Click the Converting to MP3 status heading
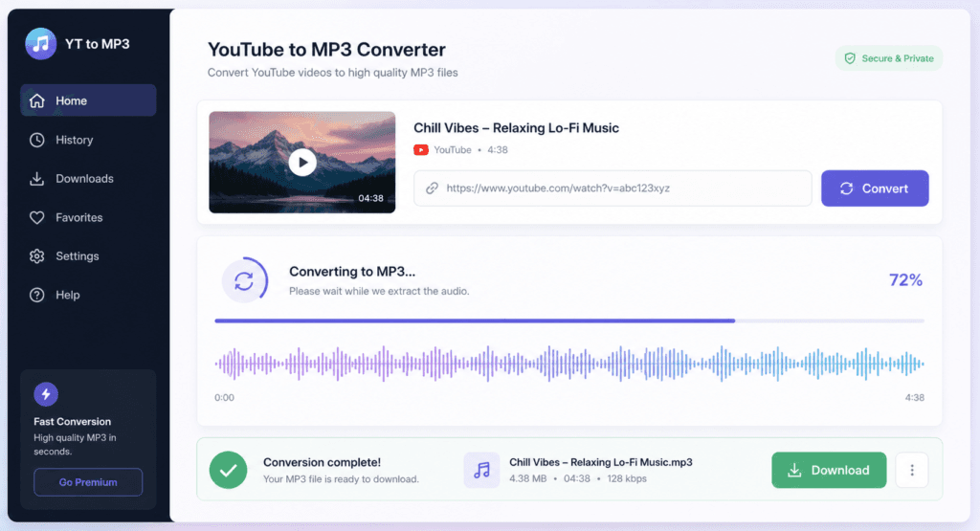This screenshot has height=531, width=980. (x=352, y=272)
